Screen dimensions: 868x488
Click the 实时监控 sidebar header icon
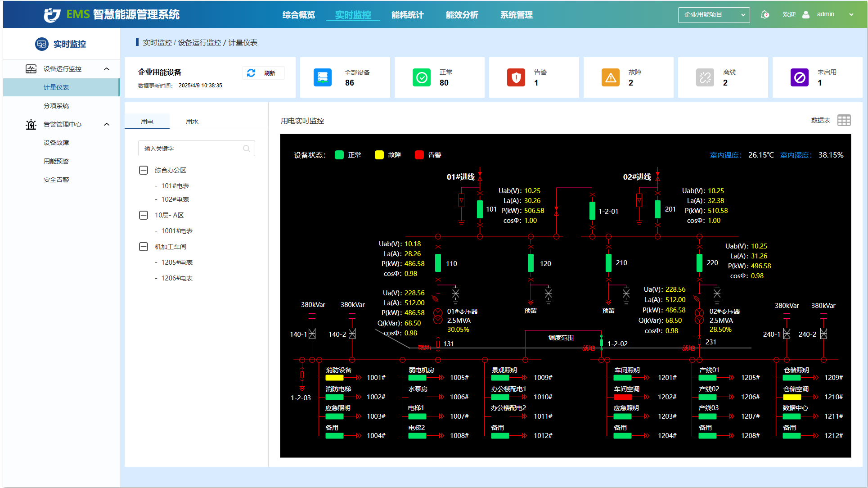[x=42, y=44]
